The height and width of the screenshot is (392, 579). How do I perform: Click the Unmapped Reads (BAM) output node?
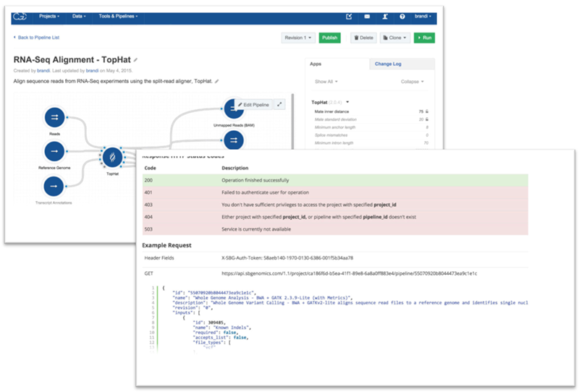(234, 110)
